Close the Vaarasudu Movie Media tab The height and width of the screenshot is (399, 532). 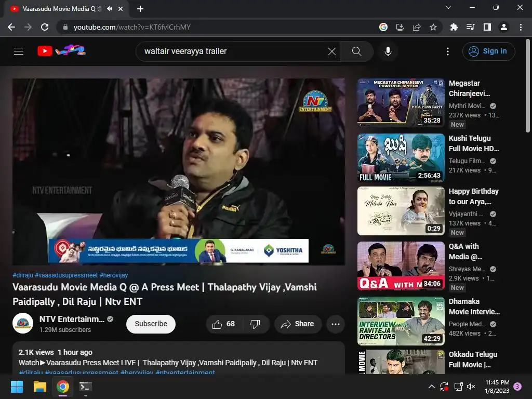click(x=121, y=9)
